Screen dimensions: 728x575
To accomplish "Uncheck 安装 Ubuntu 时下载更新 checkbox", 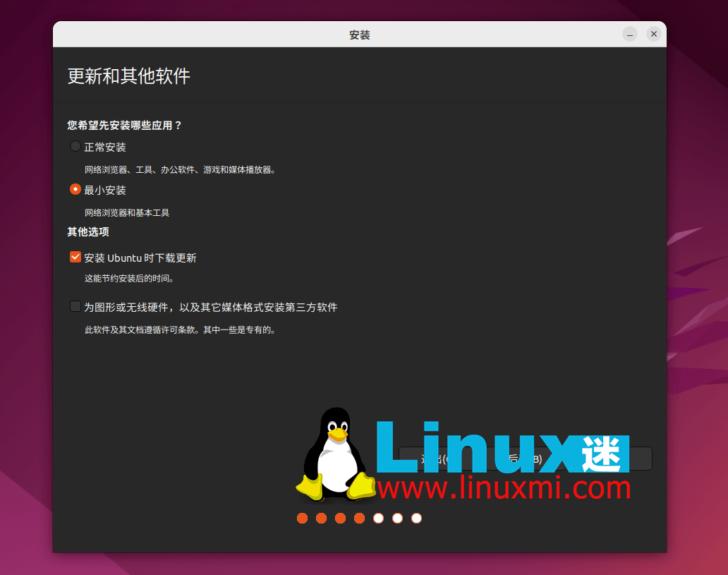I will 75,257.
